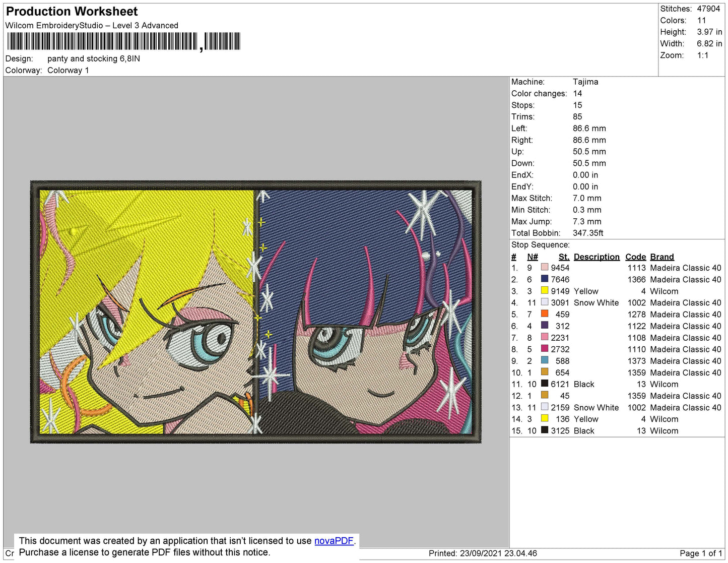Click 'Wilcom EmbroideryStudio – Level 3 Advanced' text
The image size is (728, 563).
coord(92,25)
